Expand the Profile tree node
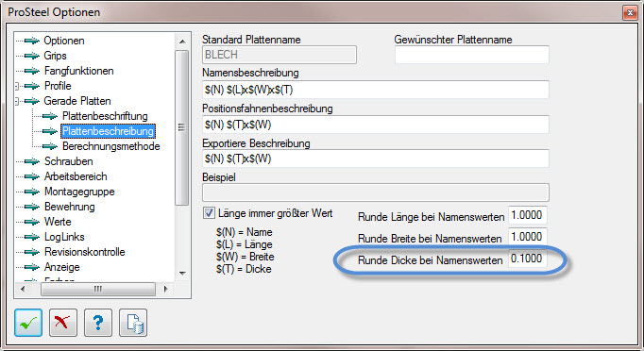Screen dimensions: 644x351 click(x=17, y=86)
